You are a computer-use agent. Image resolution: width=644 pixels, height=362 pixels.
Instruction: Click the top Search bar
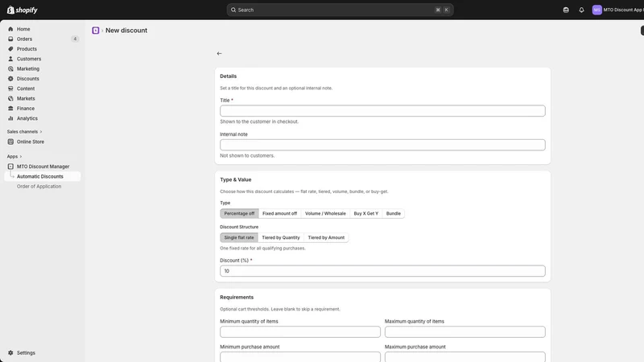pyautogui.click(x=340, y=10)
